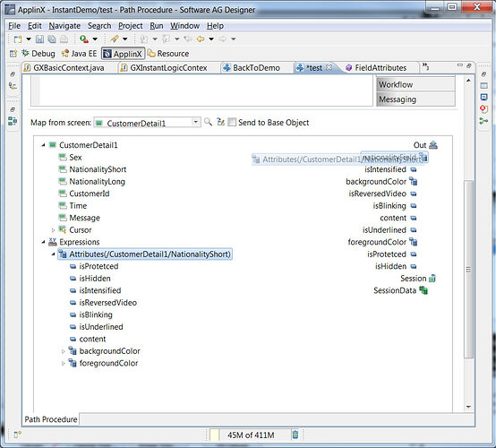Expand the foregroundColor node on left

tap(63, 363)
